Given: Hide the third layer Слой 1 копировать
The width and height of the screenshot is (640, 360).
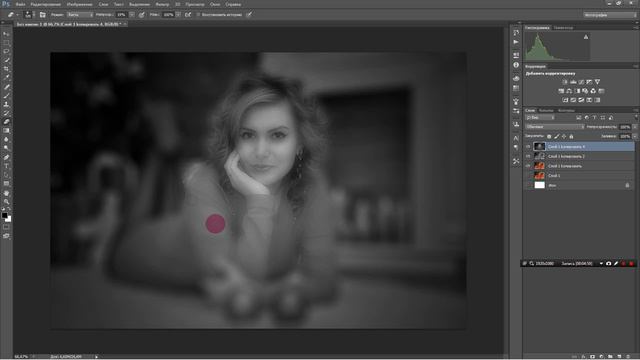Looking at the screenshot, I should 528,166.
